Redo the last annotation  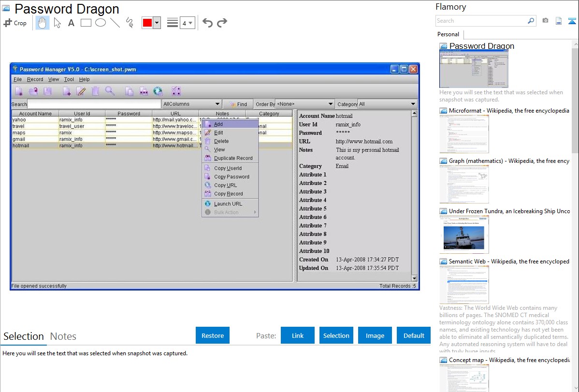222,23
